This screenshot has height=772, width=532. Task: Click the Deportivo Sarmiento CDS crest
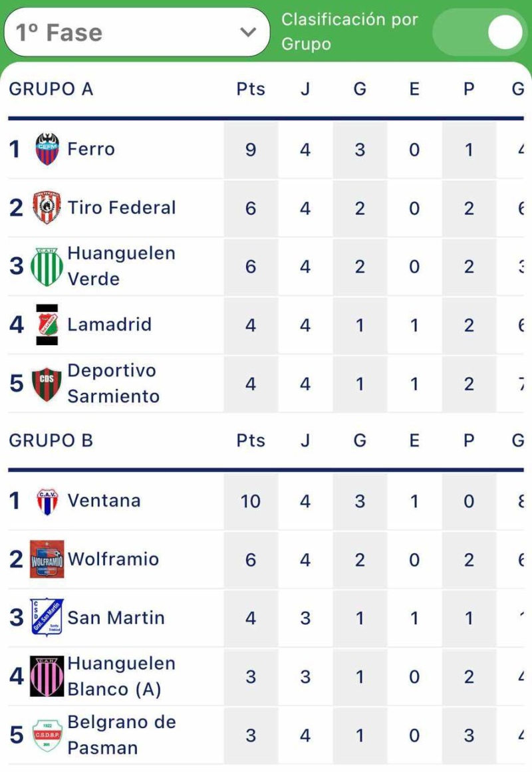[x=47, y=384]
